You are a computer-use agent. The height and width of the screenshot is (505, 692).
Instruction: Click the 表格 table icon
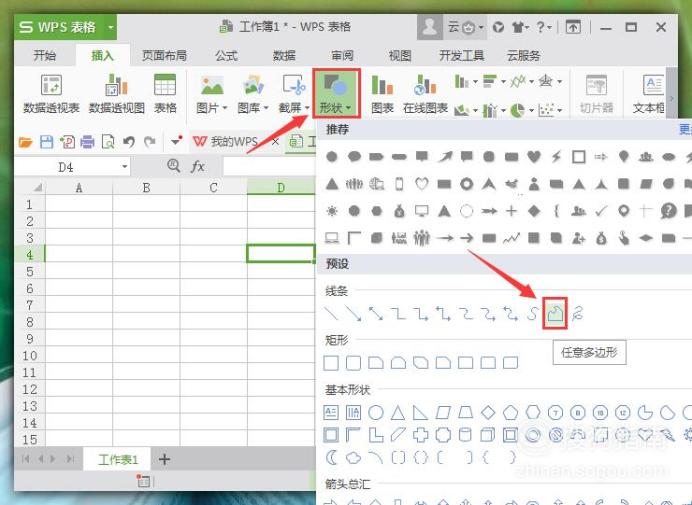coord(165,94)
